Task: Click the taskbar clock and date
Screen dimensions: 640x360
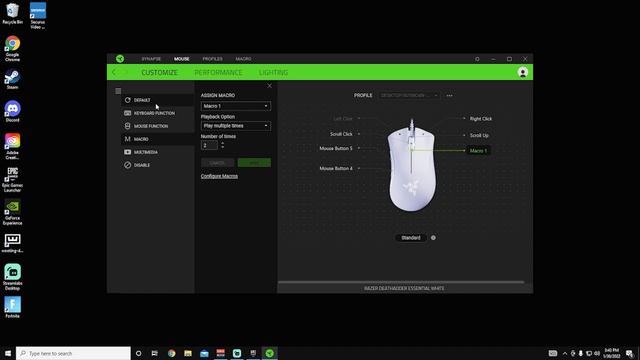Action: coord(611,353)
